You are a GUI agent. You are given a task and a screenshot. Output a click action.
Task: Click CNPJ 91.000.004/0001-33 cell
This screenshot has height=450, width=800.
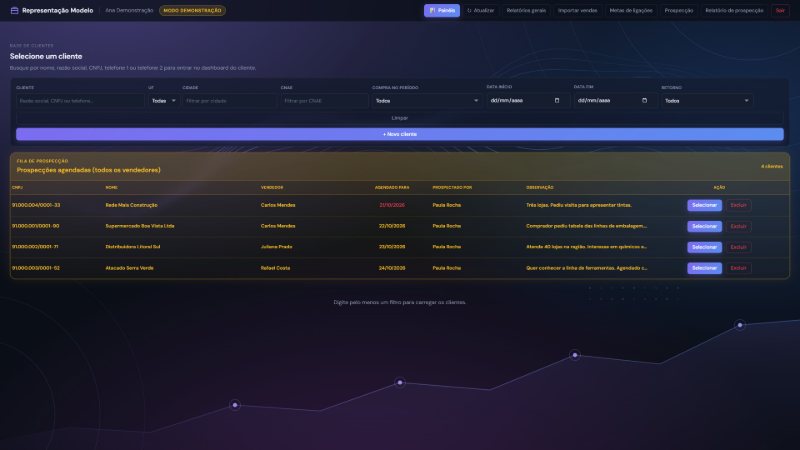point(36,205)
